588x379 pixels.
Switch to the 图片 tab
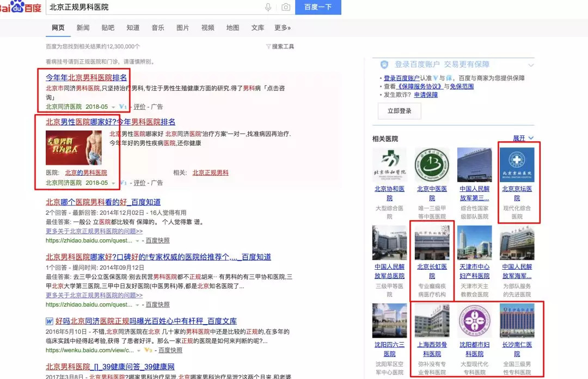[x=183, y=28]
